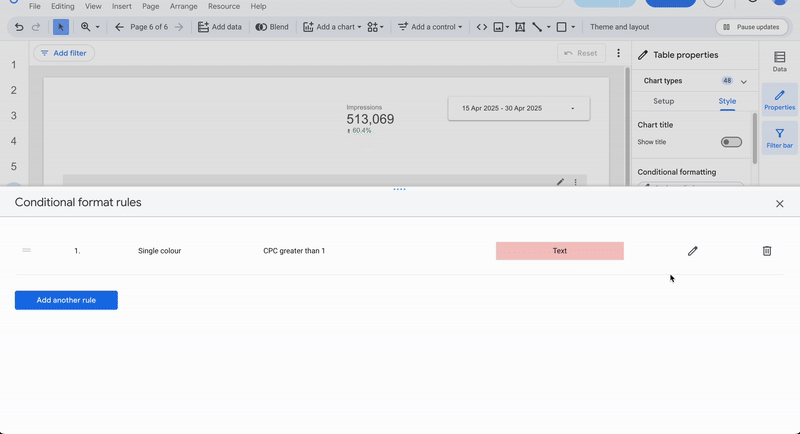Open the Help menu

tap(258, 6)
